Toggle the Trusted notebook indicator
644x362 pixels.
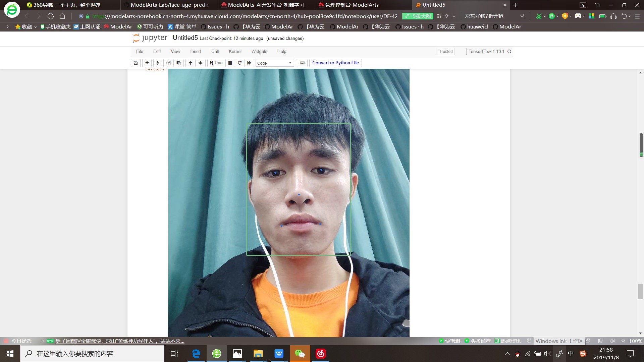point(446,52)
